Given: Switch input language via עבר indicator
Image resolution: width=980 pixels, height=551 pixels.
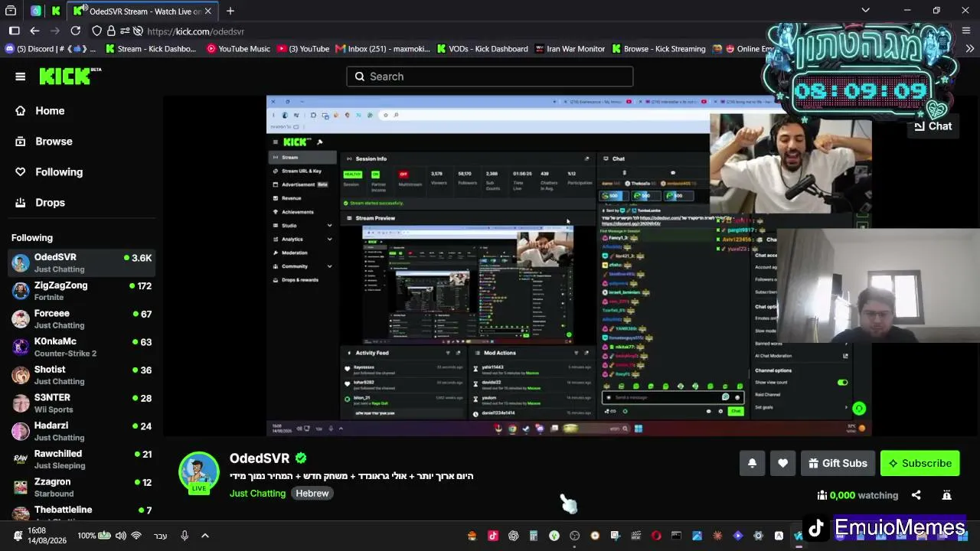Looking at the screenshot, I should 161,536.
